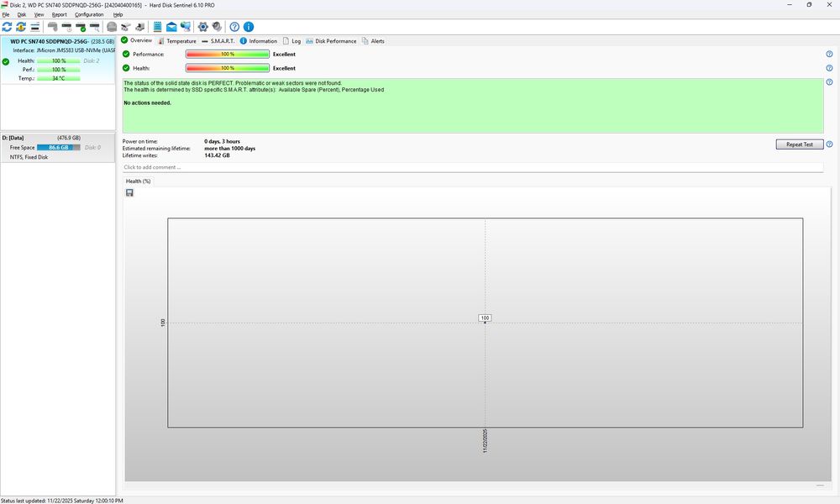Open Help with question mark toolbar icon
Image resolution: width=840 pixels, height=504 pixels.
click(x=234, y=27)
